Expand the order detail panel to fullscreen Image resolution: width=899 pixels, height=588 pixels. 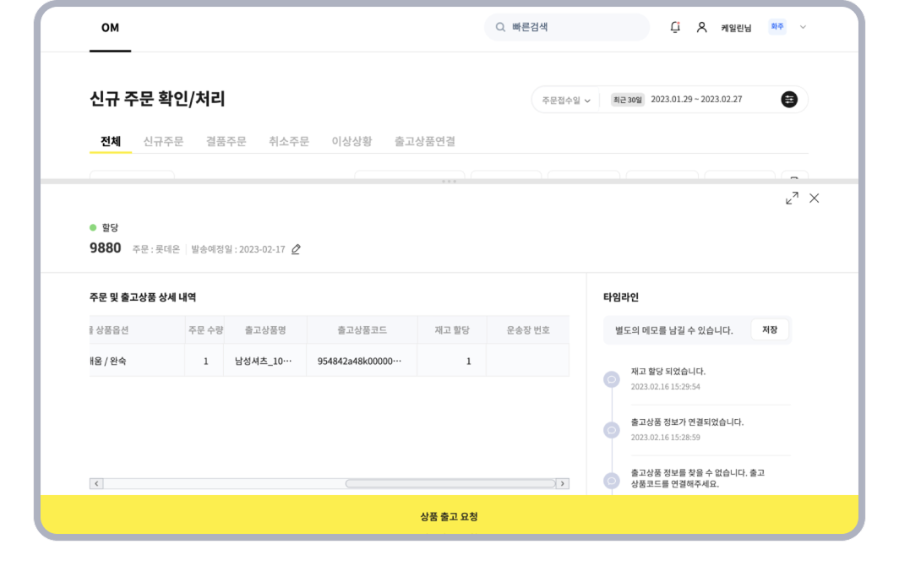click(x=792, y=198)
